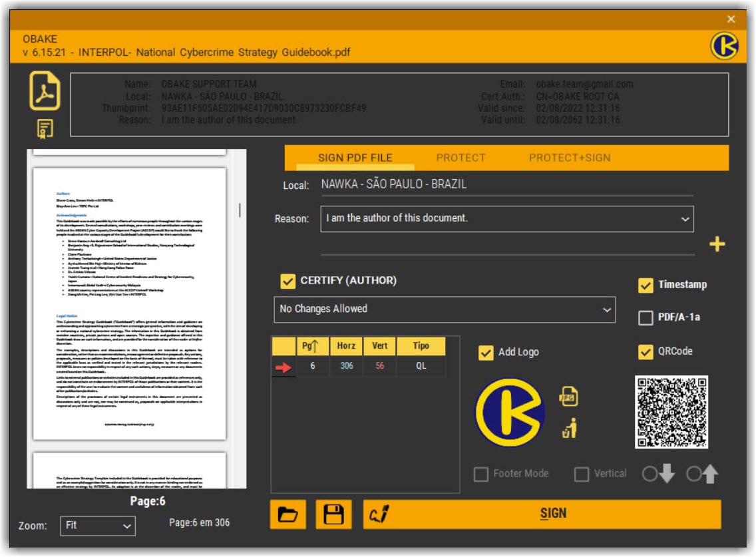Click the Horz column header
Screen dimensions: 756x557
tap(346, 346)
